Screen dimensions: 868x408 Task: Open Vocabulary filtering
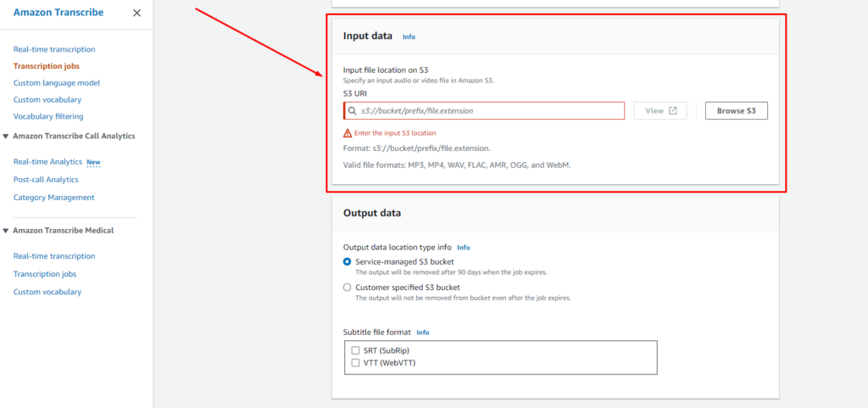pyautogui.click(x=48, y=116)
